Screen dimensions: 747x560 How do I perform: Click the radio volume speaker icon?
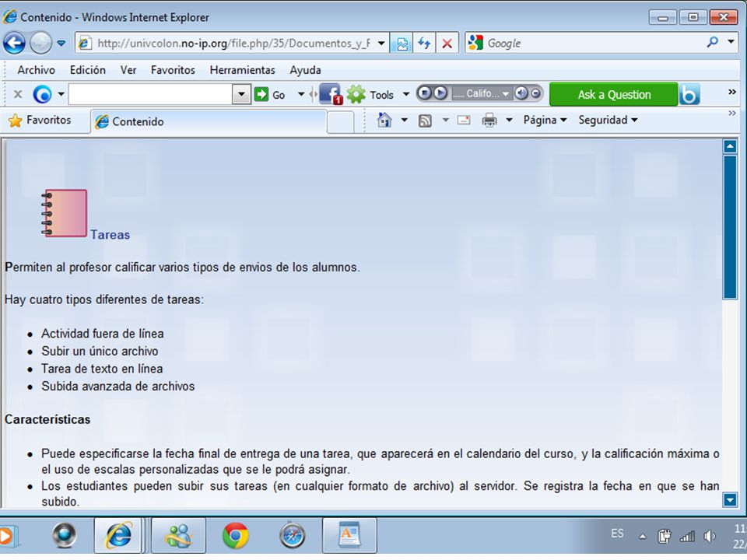pyautogui.click(x=521, y=93)
